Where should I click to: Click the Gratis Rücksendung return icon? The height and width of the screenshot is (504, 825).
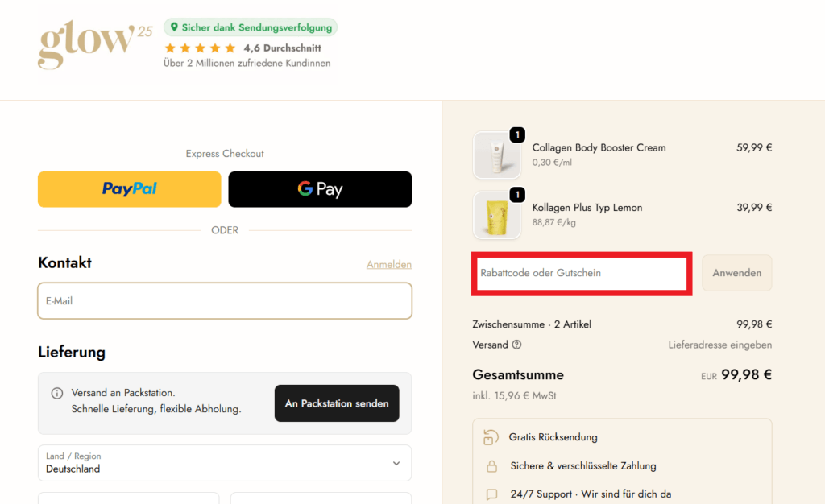point(491,436)
